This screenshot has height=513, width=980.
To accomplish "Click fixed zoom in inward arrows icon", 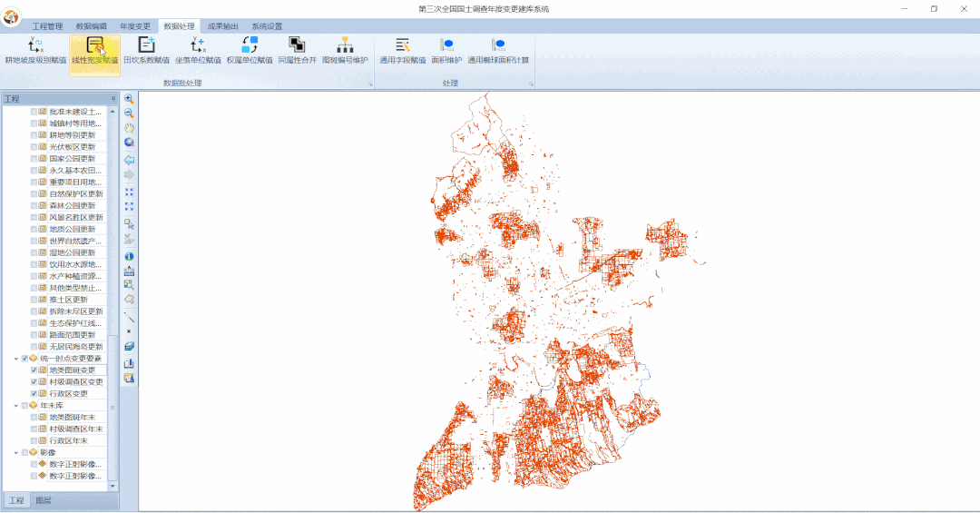I will pos(129,192).
